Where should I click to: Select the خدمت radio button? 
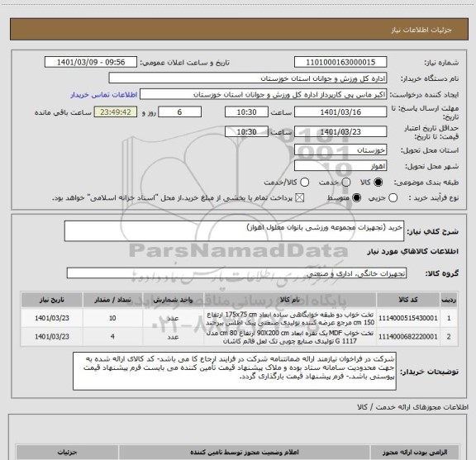coord(346,183)
